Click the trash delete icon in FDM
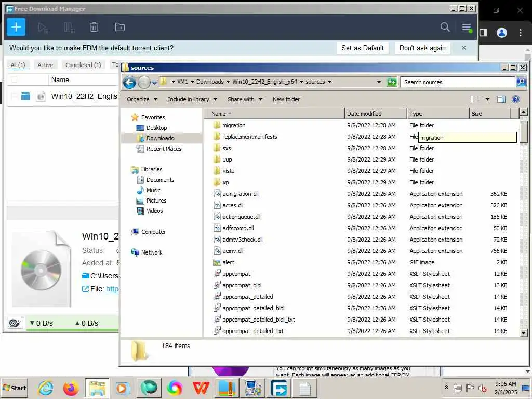Viewport: 532px width, 399px height. pos(94,27)
